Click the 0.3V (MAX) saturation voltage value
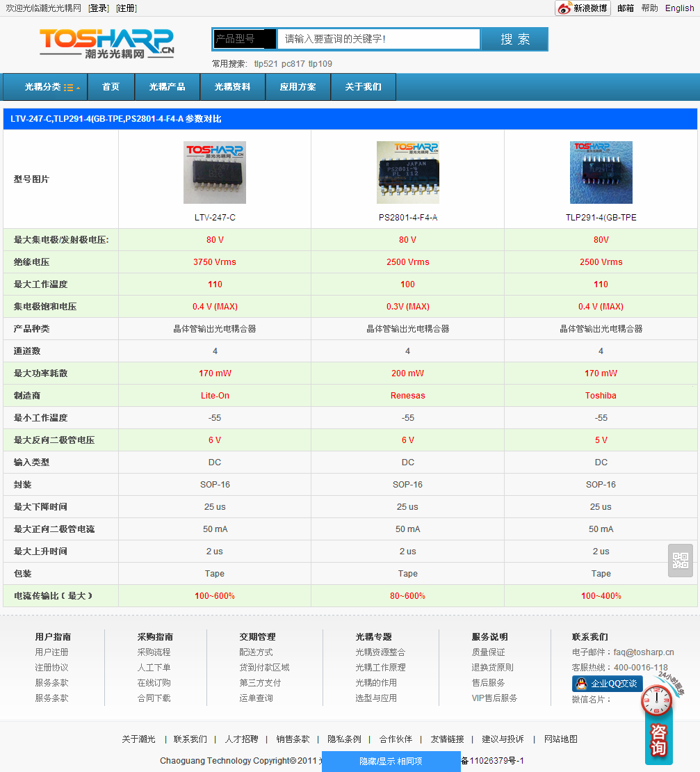This screenshot has height=772, width=700. pyautogui.click(x=408, y=306)
